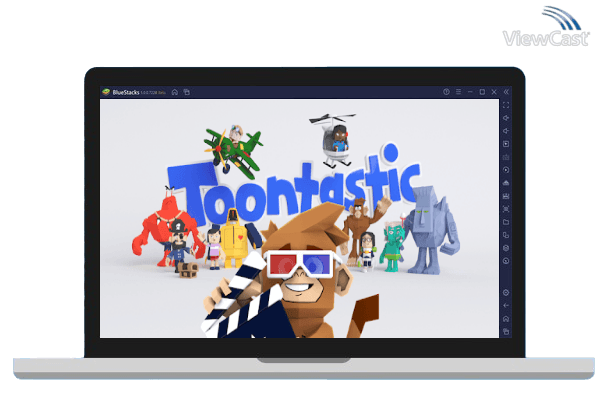Screen dimensions: 602x414
Task: Click the Home icon in lower sidebar
Action: coord(506,319)
